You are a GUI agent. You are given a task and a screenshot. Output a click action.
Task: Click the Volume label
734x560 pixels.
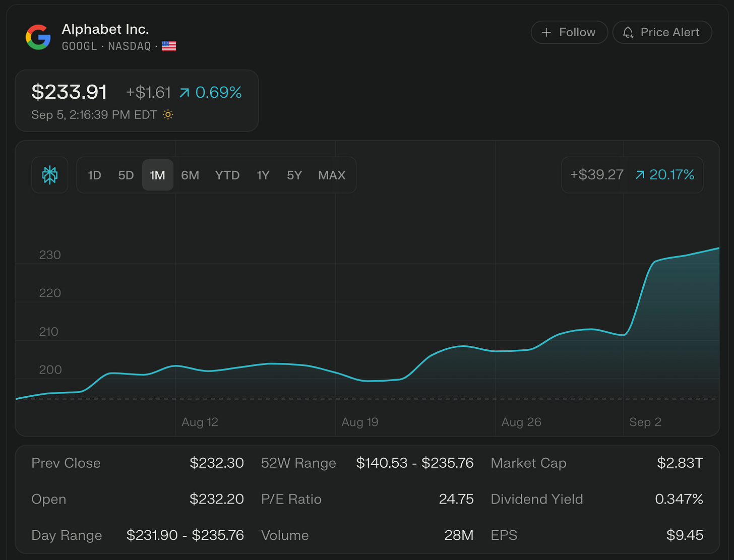pos(285,535)
